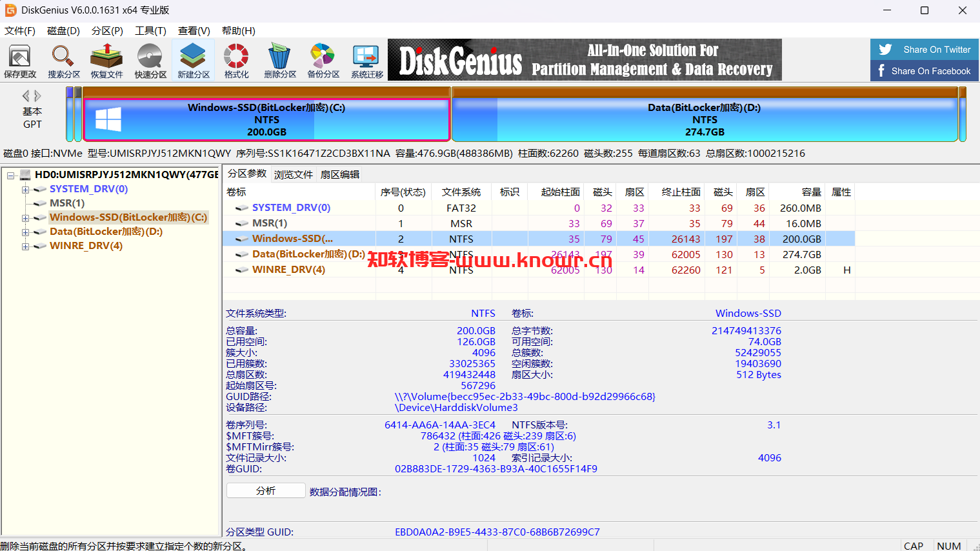Click the HD0 disk icon in tree
This screenshot has width=980, height=551.
pyautogui.click(x=26, y=175)
